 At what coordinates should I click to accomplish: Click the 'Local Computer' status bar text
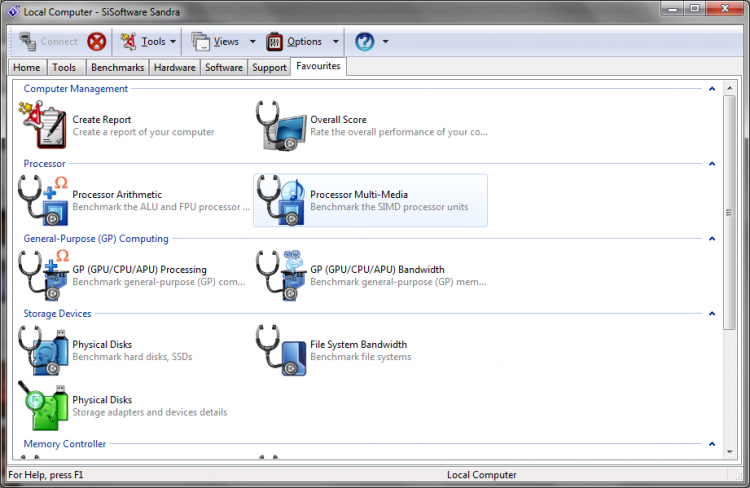(482, 475)
